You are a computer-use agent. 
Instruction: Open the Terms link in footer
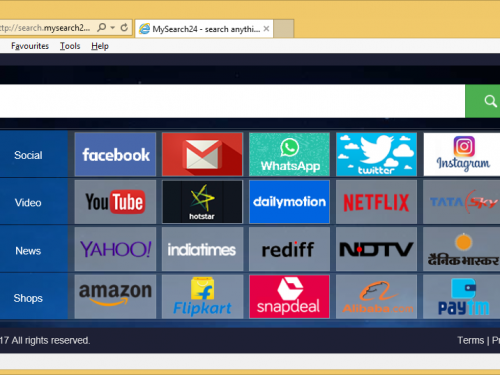coord(471,340)
